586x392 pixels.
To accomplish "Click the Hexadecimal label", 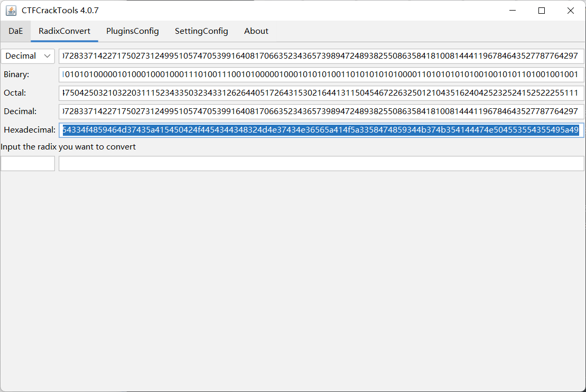I will pos(30,130).
